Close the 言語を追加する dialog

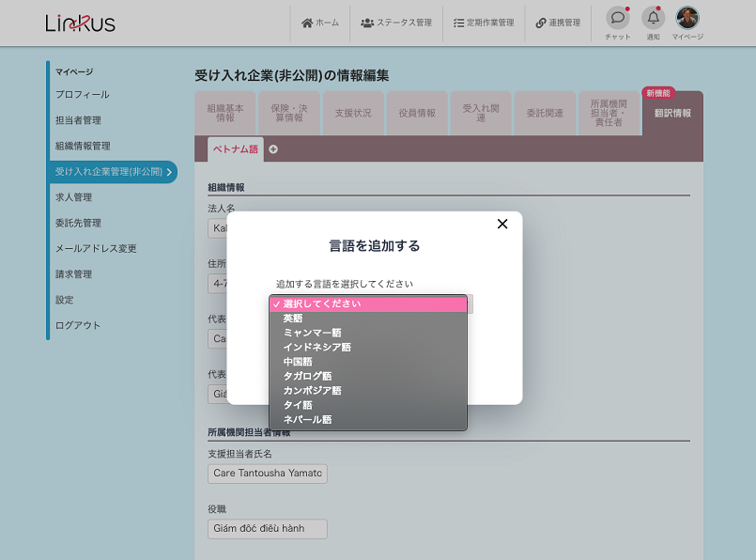click(501, 224)
